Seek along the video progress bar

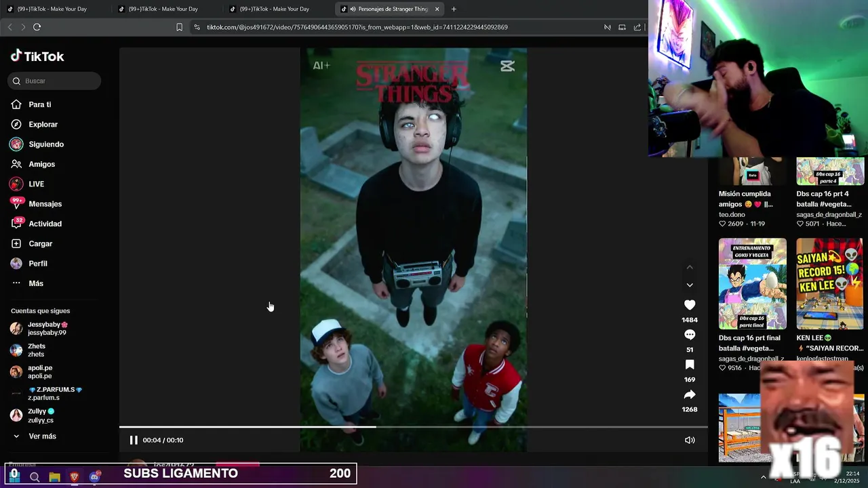click(414, 427)
